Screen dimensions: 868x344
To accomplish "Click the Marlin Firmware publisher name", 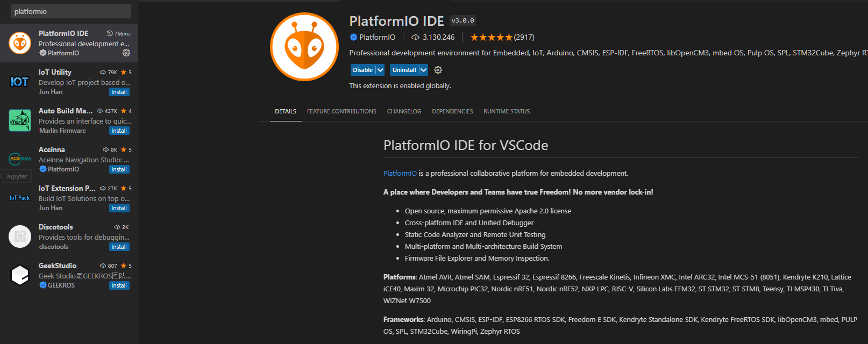I will 62,131.
